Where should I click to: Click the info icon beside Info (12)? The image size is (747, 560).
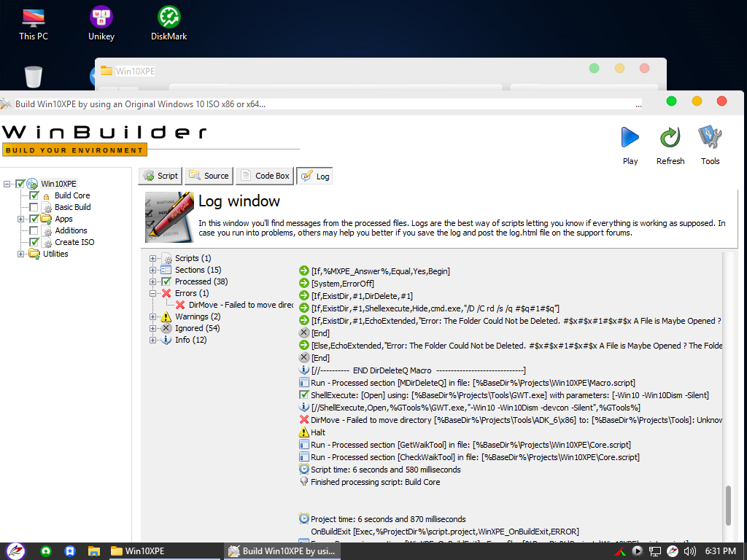(x=166, y=340)
